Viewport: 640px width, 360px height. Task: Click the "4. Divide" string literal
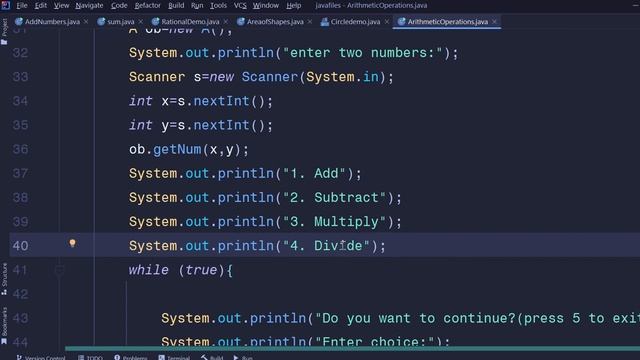(x=326, y=246)
